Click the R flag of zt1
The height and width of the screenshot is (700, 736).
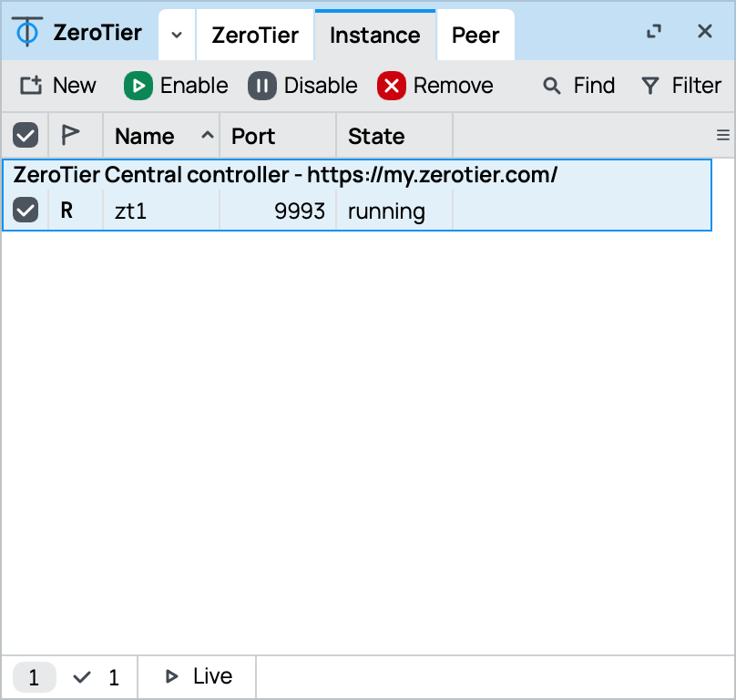66,210
